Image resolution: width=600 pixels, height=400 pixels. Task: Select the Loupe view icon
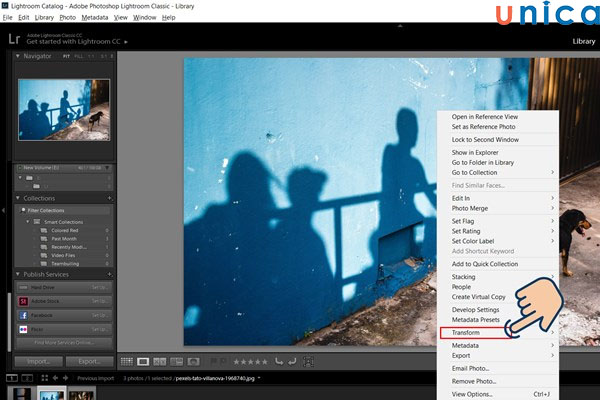[x=143, y=361]
